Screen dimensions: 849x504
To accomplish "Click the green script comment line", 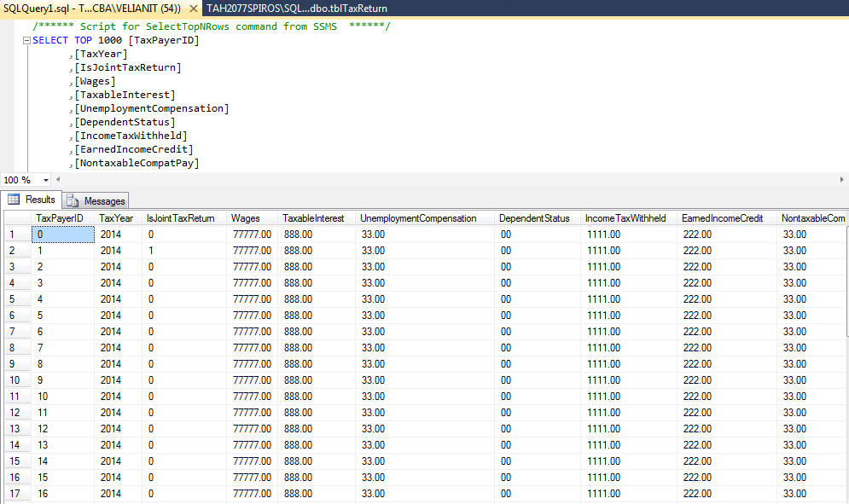I will (x=211, y=26).
